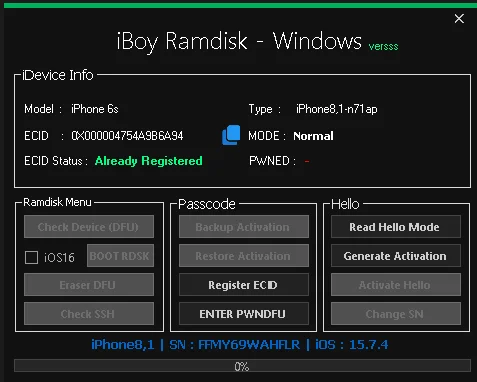Click the 0% progress bar
This screenshot has height=382, width=477.
pos(242,366)
